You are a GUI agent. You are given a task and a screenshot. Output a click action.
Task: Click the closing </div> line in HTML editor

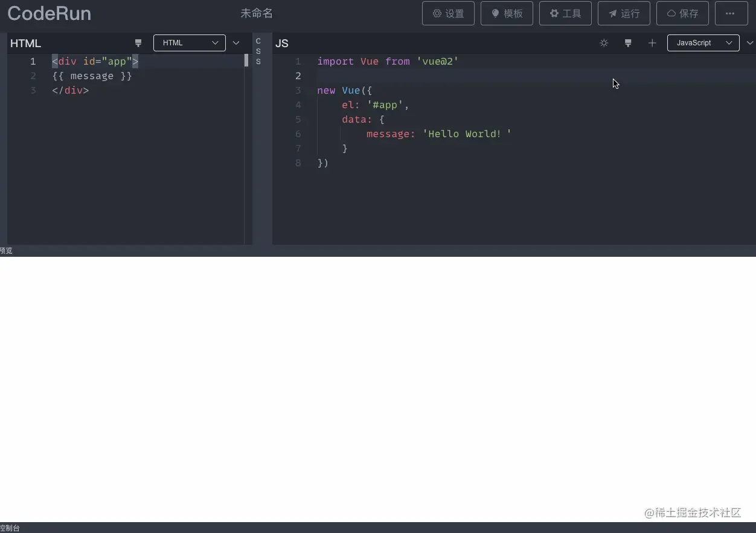click(70, 90)
